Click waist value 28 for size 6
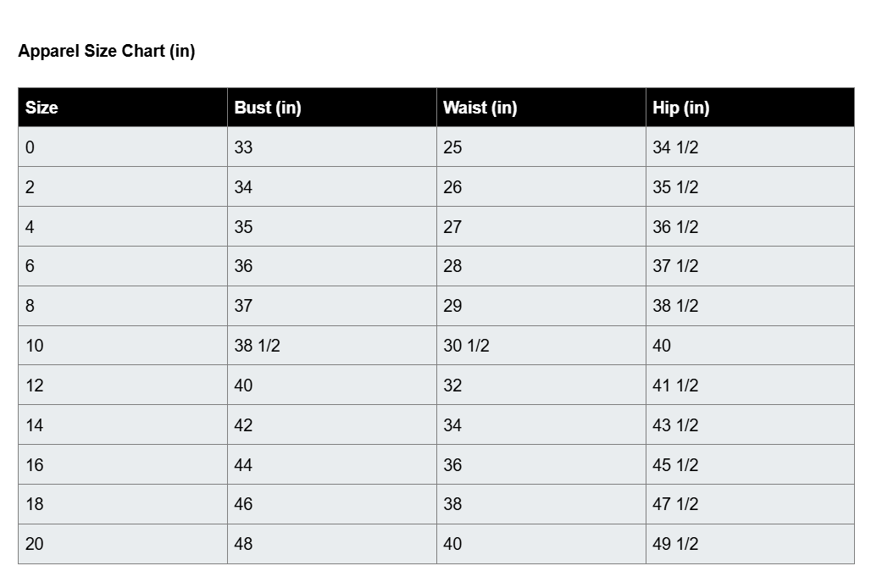Image resolution: width=871 pixels, height=588 pixels. (x=452, y=266)
